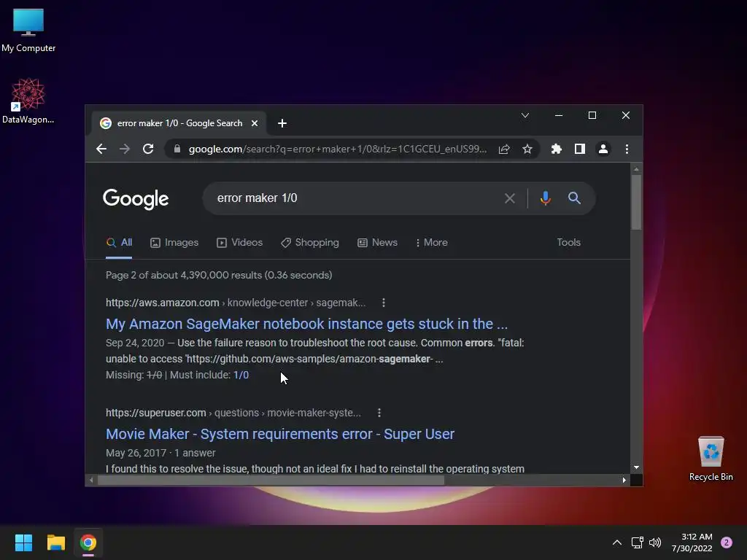Select the DataWagon desktop shortcut
747x560 pixels.
[28, 101]
